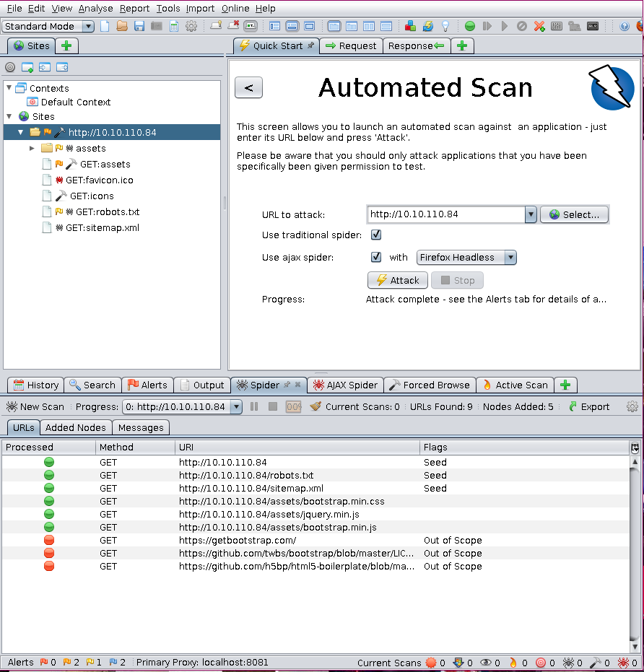Open the Analyse menu

[x=95, y=8]
